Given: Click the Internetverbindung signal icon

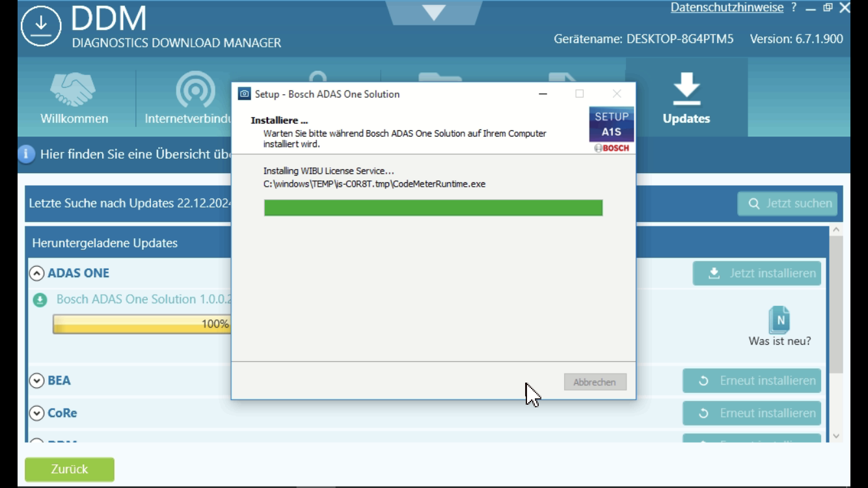Looking at the screenshot, I should 195,90.
